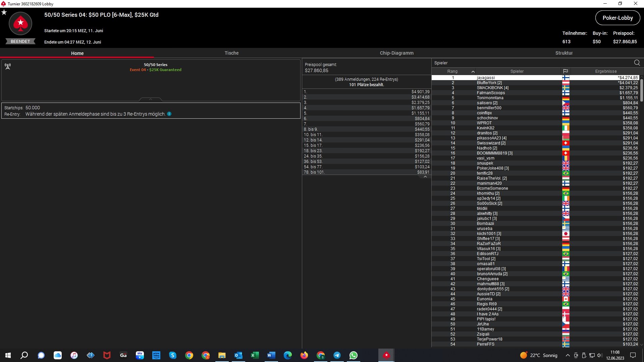
Task: Open the Struktur tab
Action: 564,53
